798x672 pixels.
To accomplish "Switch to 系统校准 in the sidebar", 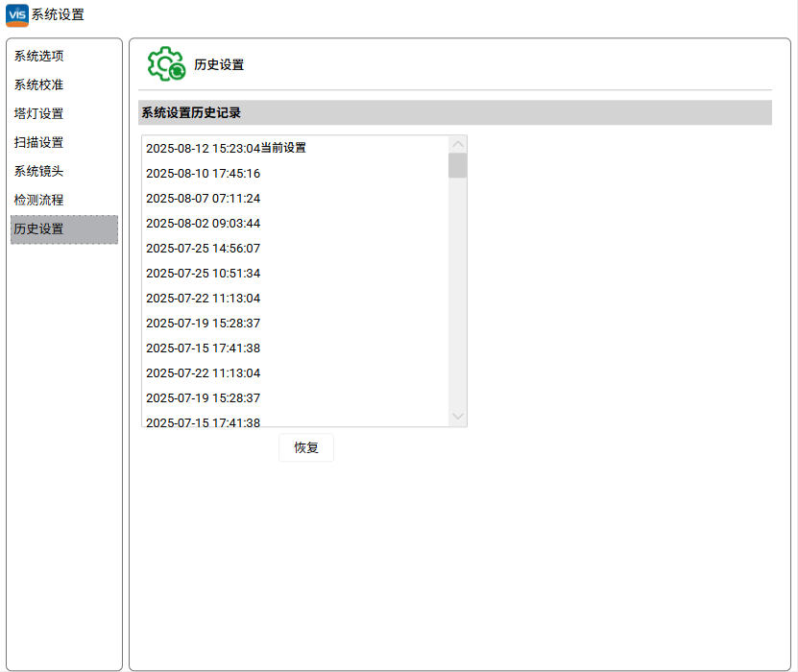I will click(x=38, y=85).
